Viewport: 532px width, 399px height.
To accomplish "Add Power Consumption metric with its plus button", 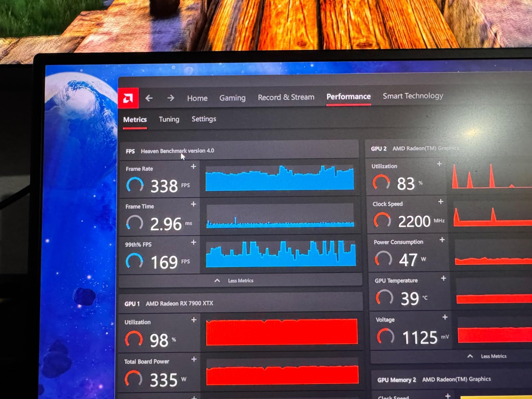I will tap(442, 240).
